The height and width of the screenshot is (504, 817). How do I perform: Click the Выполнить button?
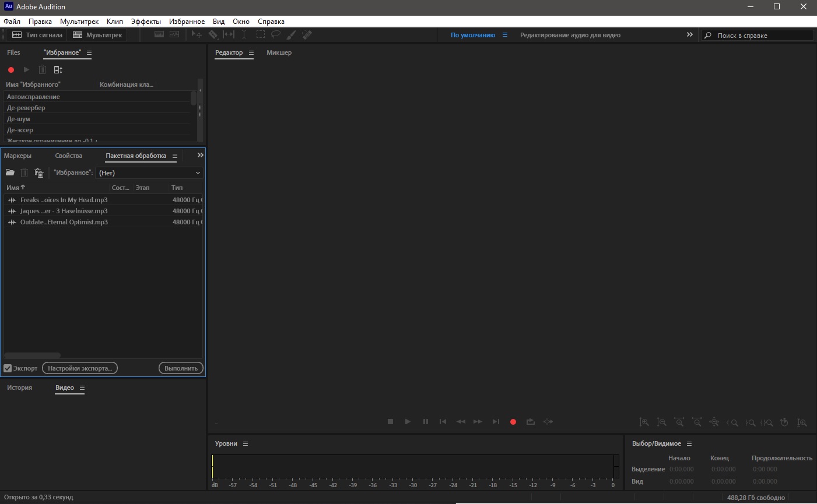pos(181,368)
